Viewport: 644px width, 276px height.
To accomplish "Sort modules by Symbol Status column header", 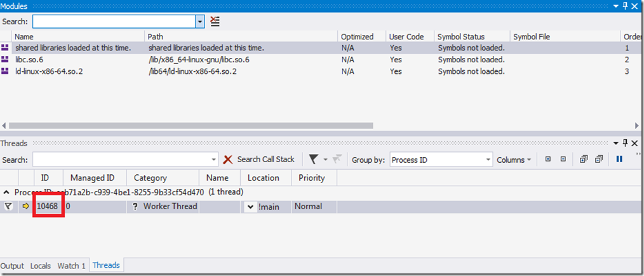I will [460, 37].
